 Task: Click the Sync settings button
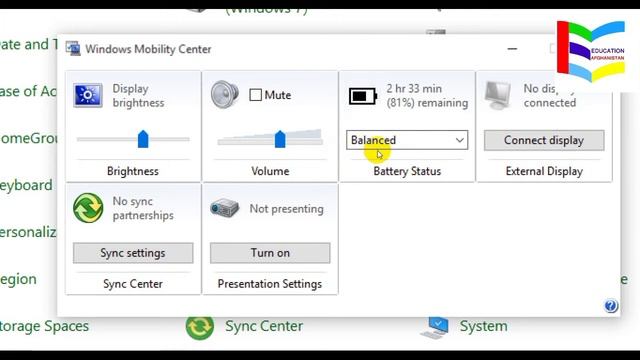tap(133, 253)
